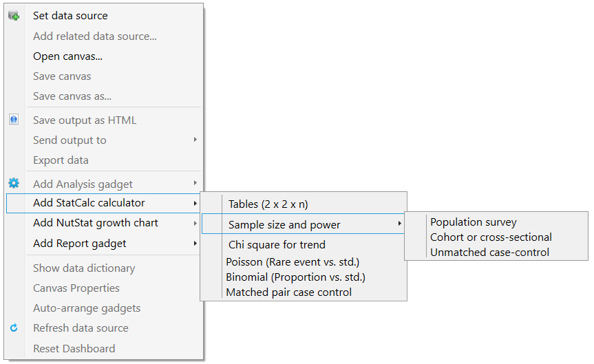Click the arrow next to Sample size and power
The width and height of the screenshot is (594, 364).
pyautogui.click(x=400, y=224)
